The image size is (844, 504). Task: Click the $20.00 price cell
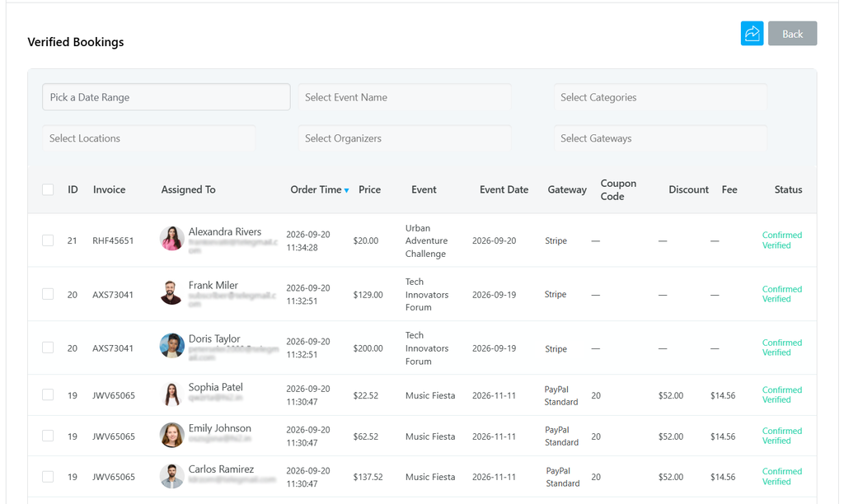365,240
